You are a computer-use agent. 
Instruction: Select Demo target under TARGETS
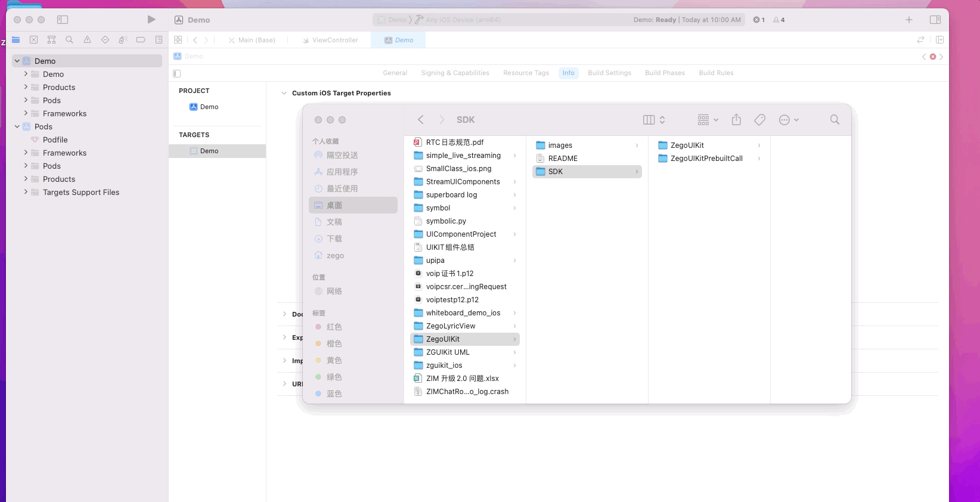[217, 151]
